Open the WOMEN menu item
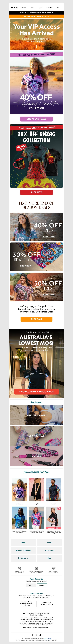This screenshot has height=644, width=73. point(24,8)
